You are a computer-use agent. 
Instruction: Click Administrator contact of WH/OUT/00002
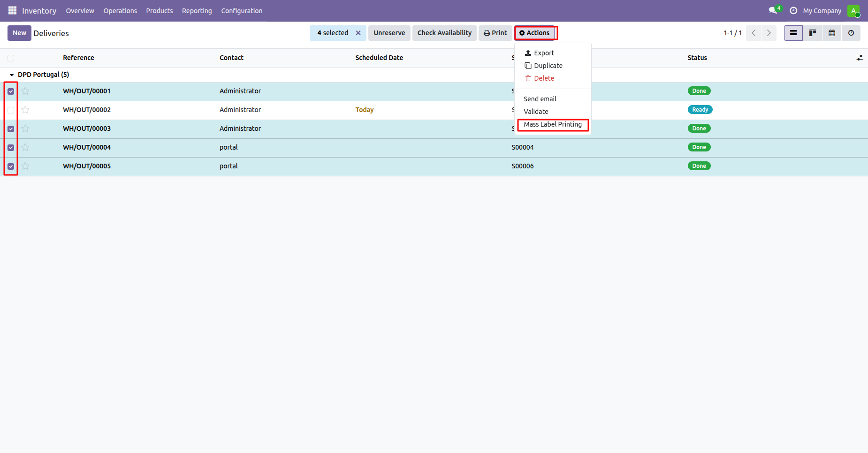[x=240, y=110]
